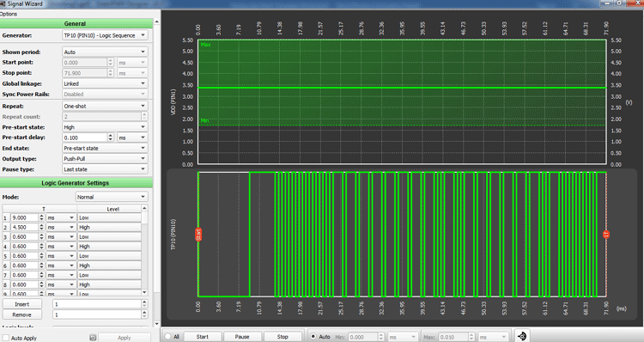644x342 pixels.
Task: Open the Generator dropdown TP10 Logic Sequence
Action: [105, 35]
